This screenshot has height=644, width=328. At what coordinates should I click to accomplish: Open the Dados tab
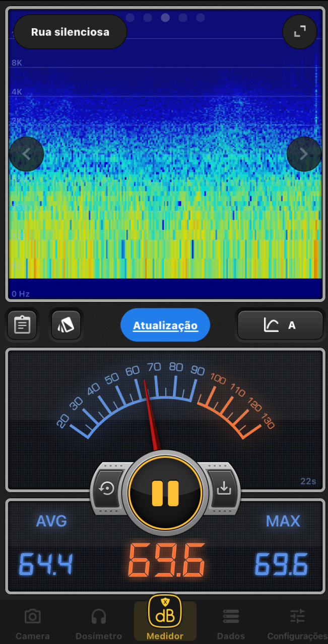[x=231, y=623]
